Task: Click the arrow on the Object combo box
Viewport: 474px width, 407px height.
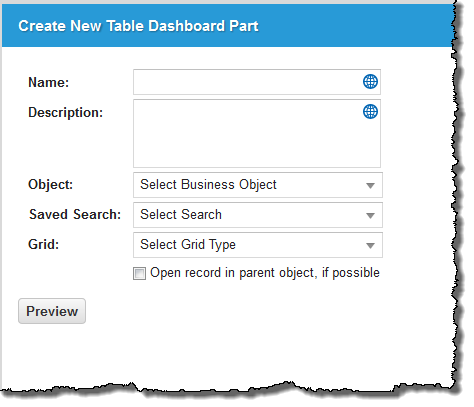Action: pos(370,186)
